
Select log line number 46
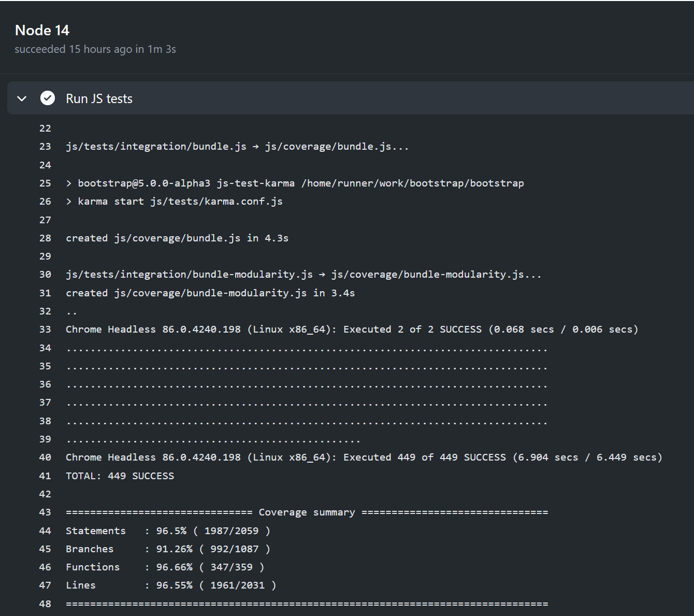pyautogui.click(x=45, y=567)
